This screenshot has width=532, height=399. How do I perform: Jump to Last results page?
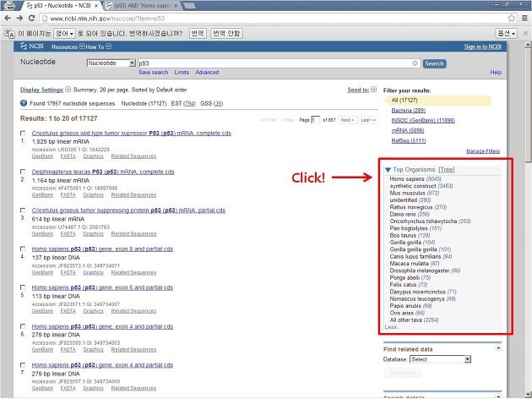point(368,120)
